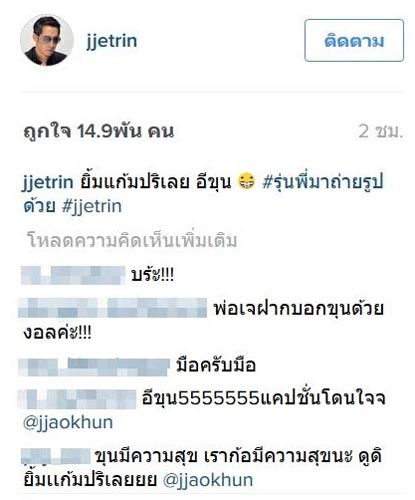Select the caption text ยิ้มแก้มปริเลย อีขุน
Viewport: 415px width, 500px height.
click(x=156, y=182)
